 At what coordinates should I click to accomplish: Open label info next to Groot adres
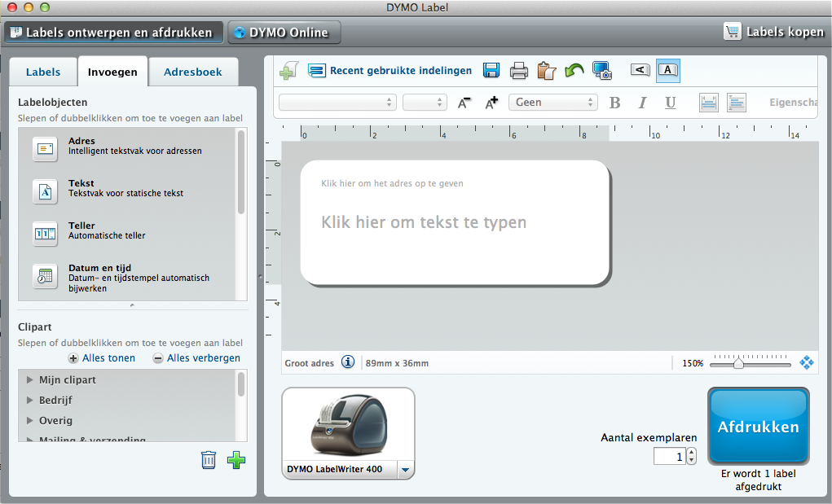348,362
